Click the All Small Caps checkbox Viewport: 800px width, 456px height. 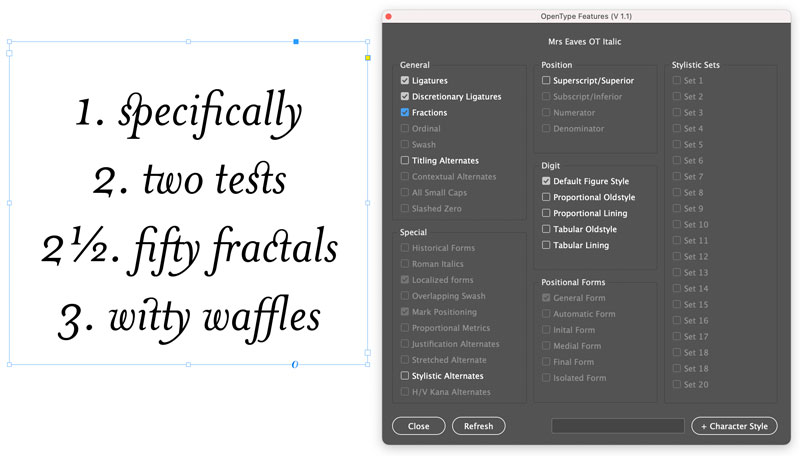[405, 192]
